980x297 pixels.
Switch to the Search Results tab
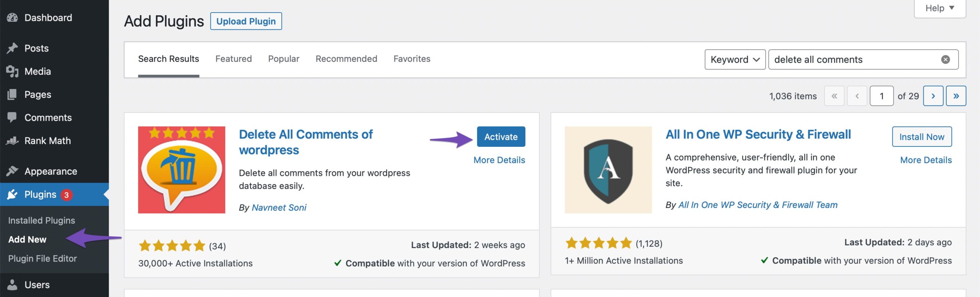pos(168,59)
